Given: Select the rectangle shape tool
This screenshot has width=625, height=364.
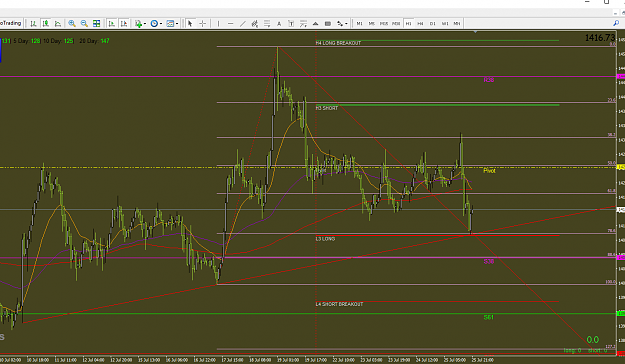Looking at the screenshot, I should [x=328, y=24].
